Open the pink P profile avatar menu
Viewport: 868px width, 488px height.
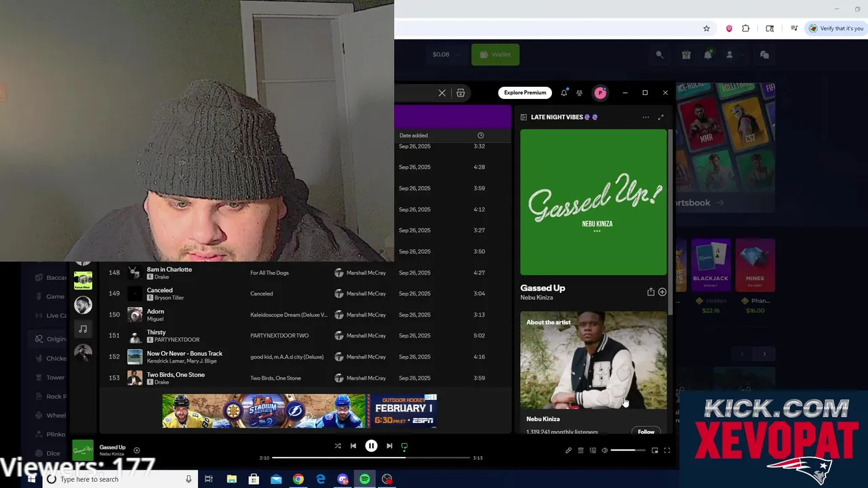(600, 93)
